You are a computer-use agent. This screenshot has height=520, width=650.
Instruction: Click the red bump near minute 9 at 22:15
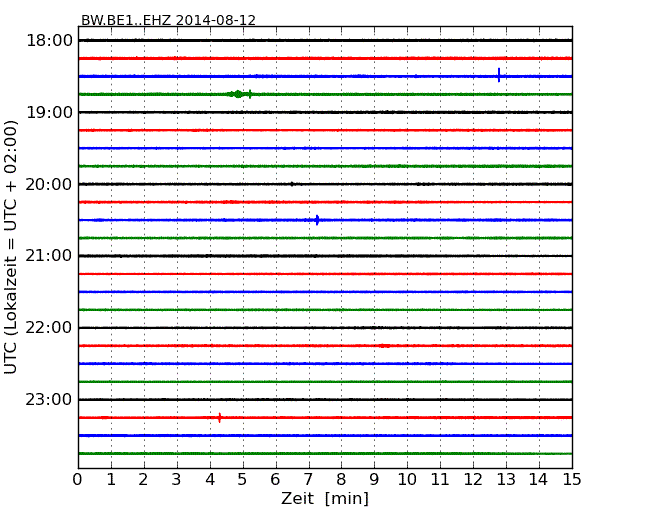384,346
